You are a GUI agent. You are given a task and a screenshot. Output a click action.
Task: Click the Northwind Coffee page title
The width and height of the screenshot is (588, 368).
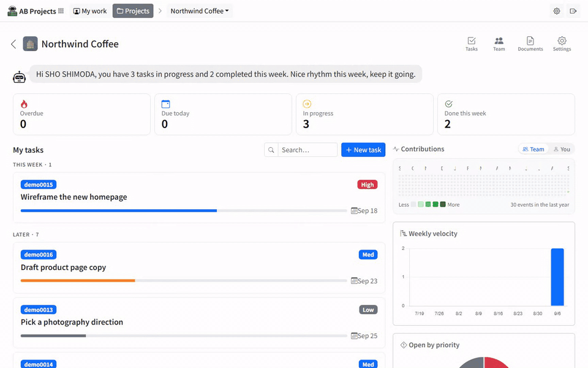[x=80, y=44]
